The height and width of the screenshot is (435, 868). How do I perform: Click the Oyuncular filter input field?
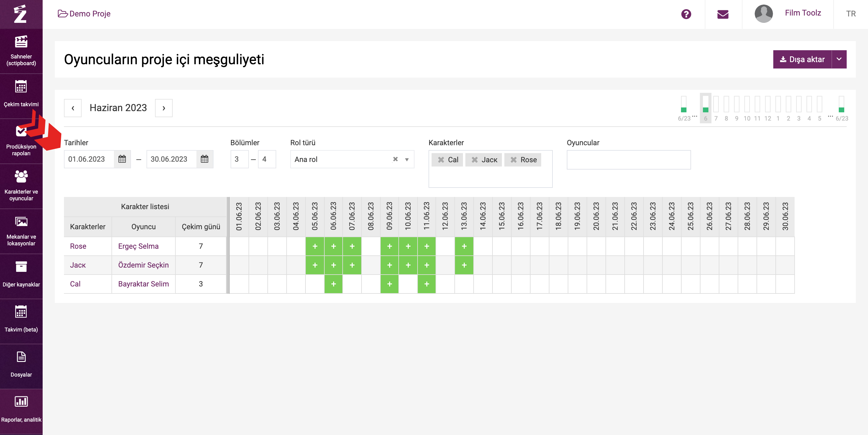point(629,160)
